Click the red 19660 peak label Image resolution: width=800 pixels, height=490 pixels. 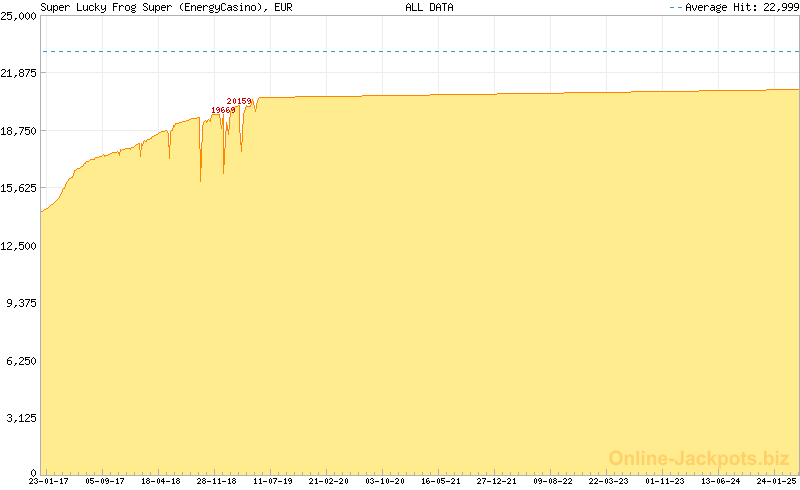point(223,110)
